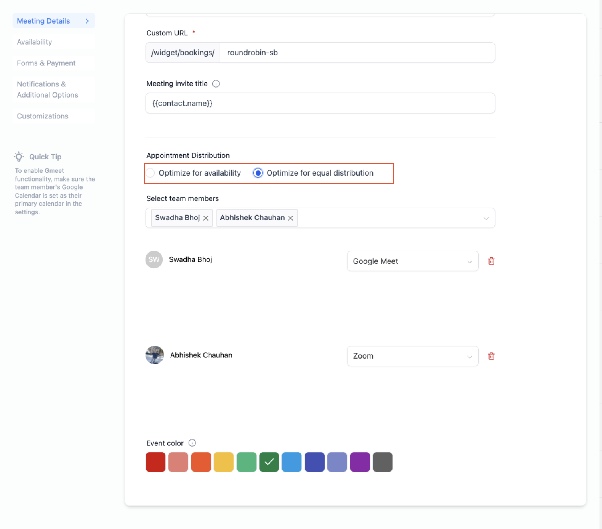Remove Swadha Bhoj tag from team members
The image size is (602, 529).
pyautogui.click(x=206, y=218)
